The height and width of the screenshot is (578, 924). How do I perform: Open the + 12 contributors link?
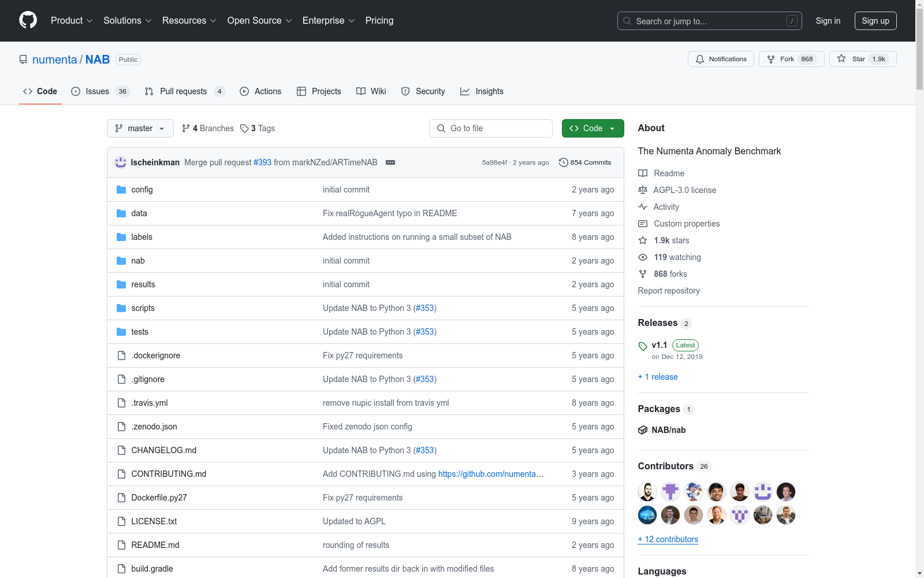(668, 539)
